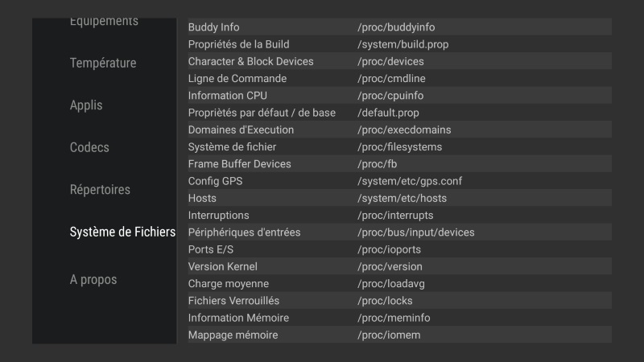Image resolution: width=644 pixels, height=362 pixels.
Task: Go to the Codecs section
Action: (x=89, y=147)
